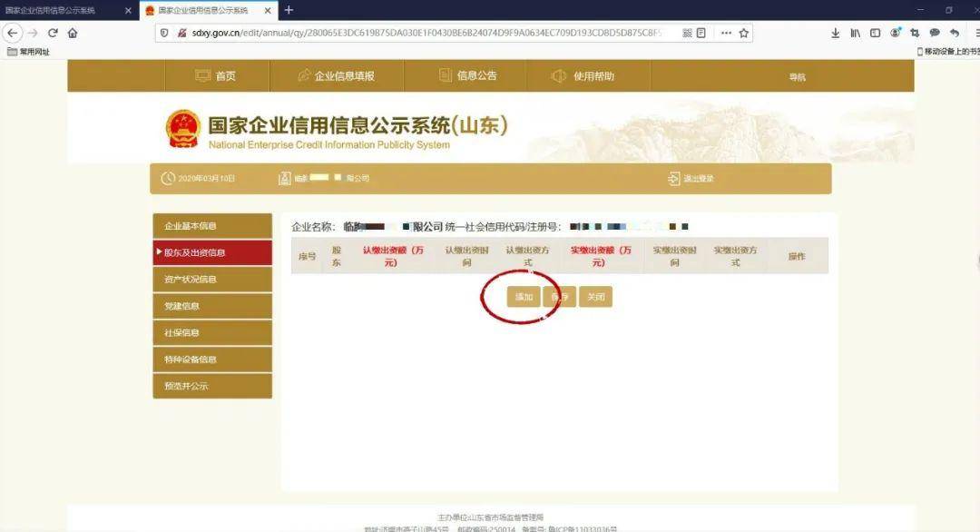Reload the current page
The width and height of the screenshot is (980, 532).
(54, 33)
